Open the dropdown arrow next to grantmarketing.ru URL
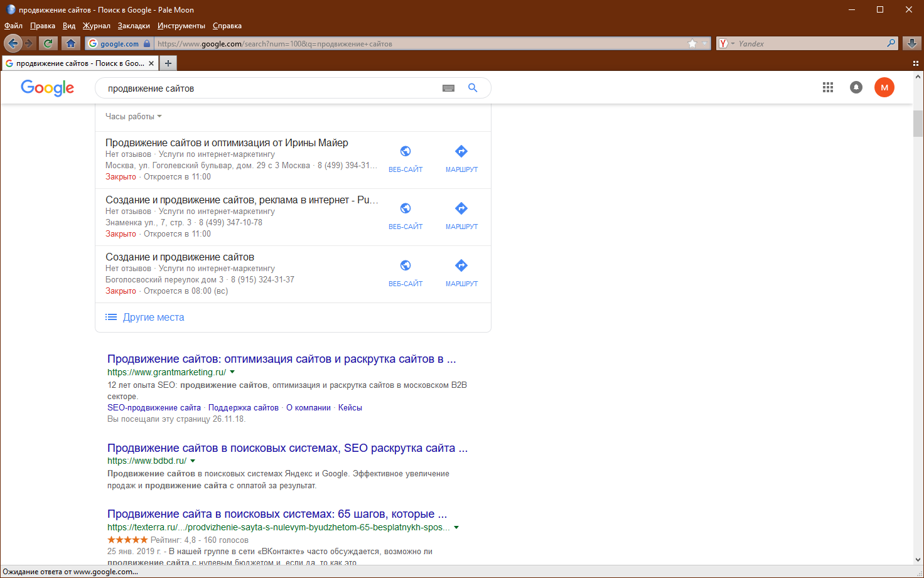Image resolution: width=924 pixels, height=578 pixels. pos(232,372)
